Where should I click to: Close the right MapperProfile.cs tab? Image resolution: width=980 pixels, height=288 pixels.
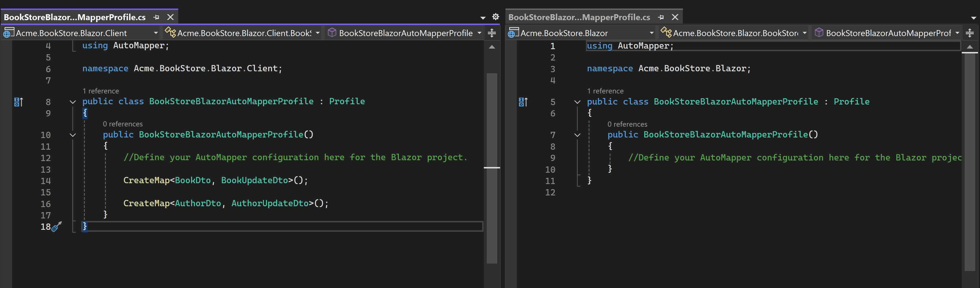(675, 17)
